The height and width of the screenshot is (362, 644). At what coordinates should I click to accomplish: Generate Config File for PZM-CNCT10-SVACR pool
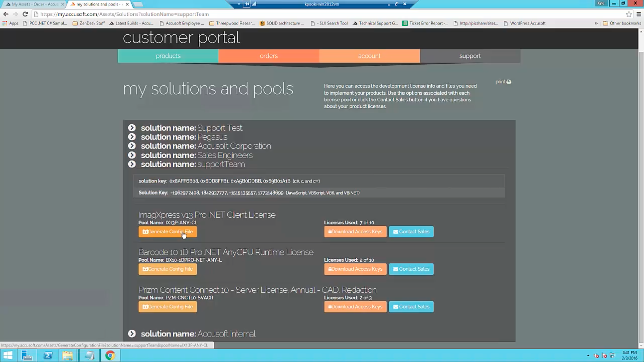(x=167, y=307)
